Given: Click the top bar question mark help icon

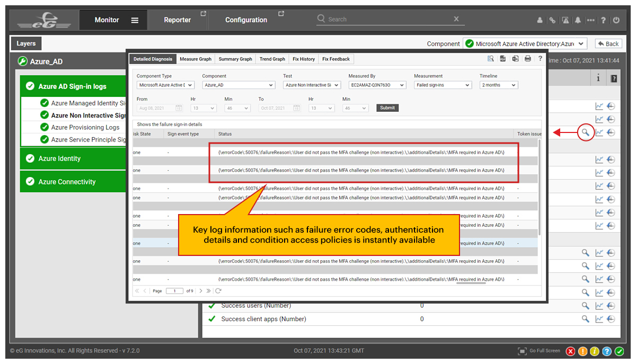Looking at the screenshot, I should 604,20.
